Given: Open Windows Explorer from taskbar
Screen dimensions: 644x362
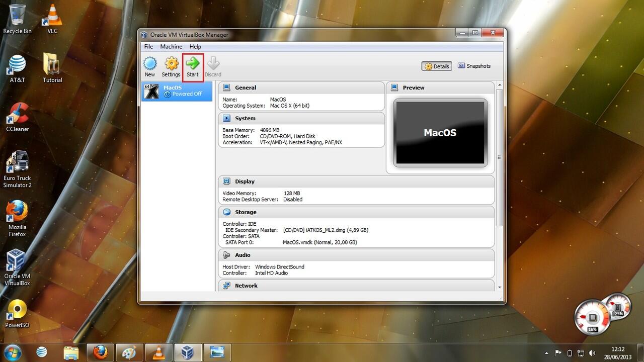Looking at the screenshot, I should tap(71, 352).
